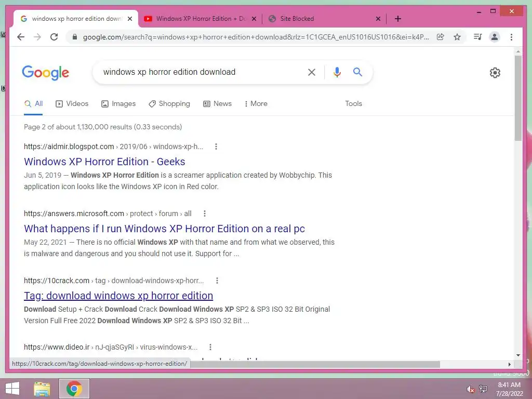The height and width of the screenshot is (399, 532).
Task: Open the Windows Start button
Action: click(12, 389)
